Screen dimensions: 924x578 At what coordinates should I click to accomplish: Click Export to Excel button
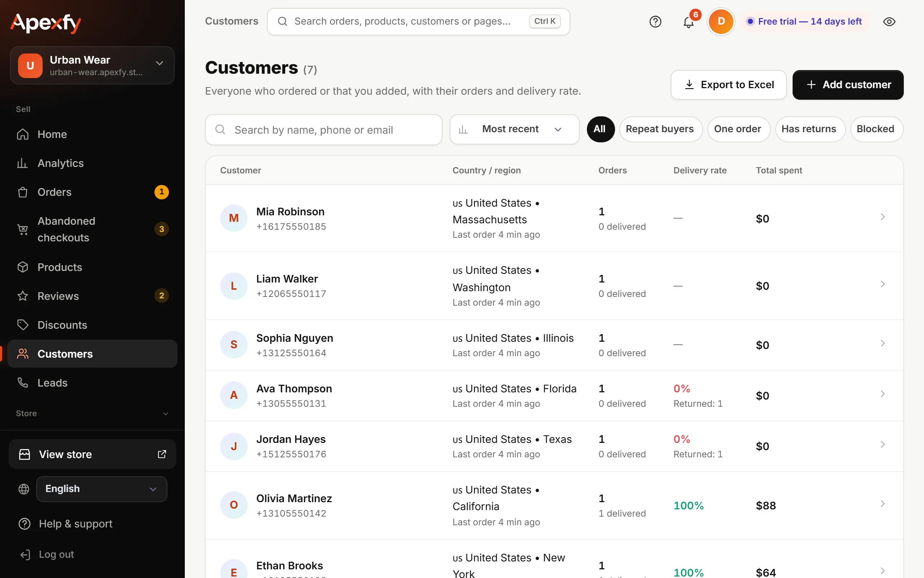(728, 85)
